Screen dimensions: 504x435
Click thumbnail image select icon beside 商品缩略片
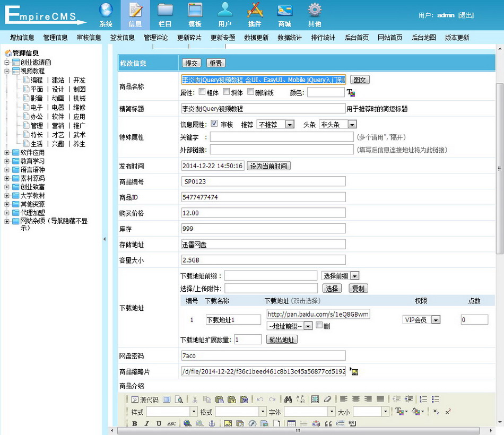[354, 371]
